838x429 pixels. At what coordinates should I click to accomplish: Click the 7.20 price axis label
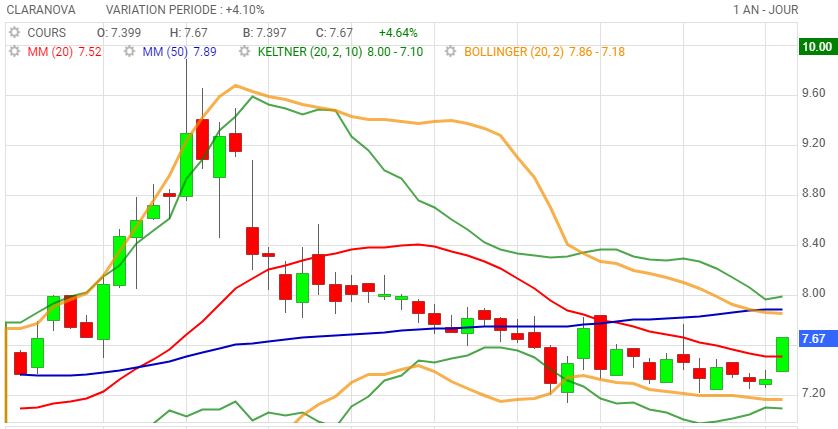point(814,393)
